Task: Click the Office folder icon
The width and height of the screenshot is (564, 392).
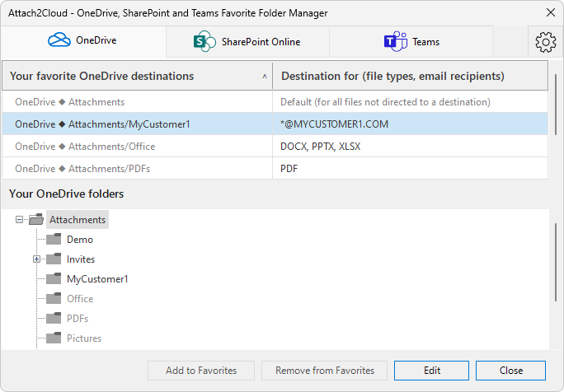Action: pyautogui.click(x=54, y=298)
